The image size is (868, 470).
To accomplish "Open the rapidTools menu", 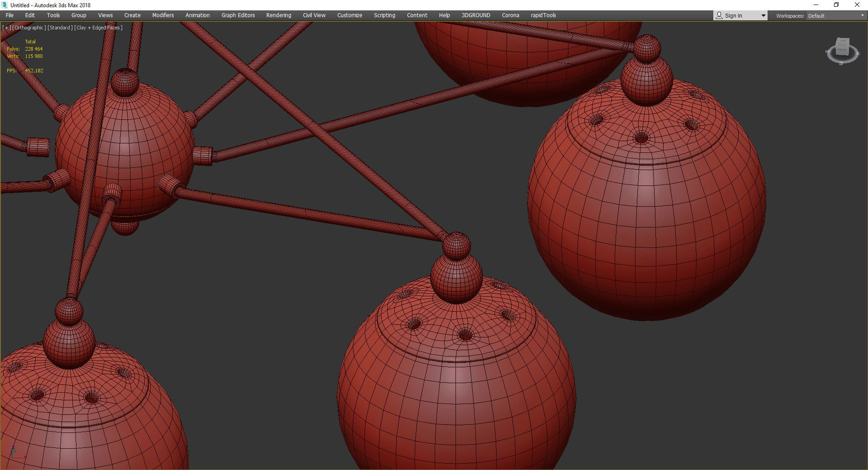I will tap(543, 15).
